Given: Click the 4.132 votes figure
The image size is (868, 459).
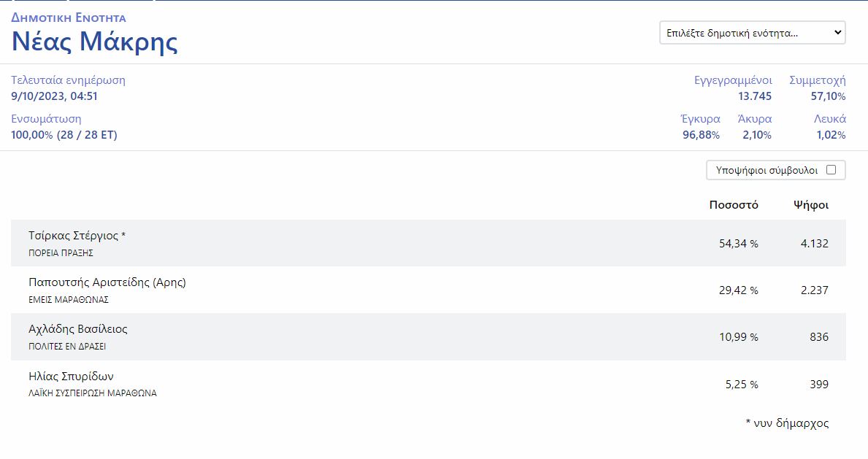Looking at the screenshot, I should point(814,244).
